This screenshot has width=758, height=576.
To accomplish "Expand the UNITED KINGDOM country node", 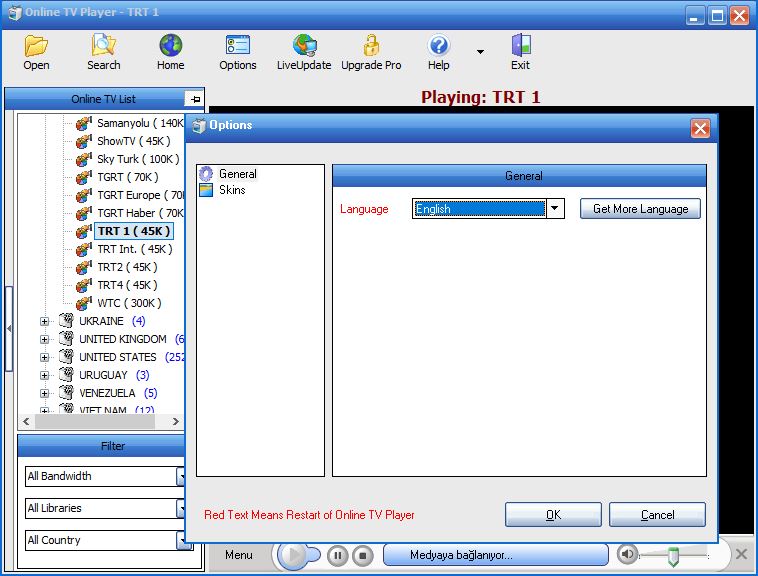I will tap(44, 339).
